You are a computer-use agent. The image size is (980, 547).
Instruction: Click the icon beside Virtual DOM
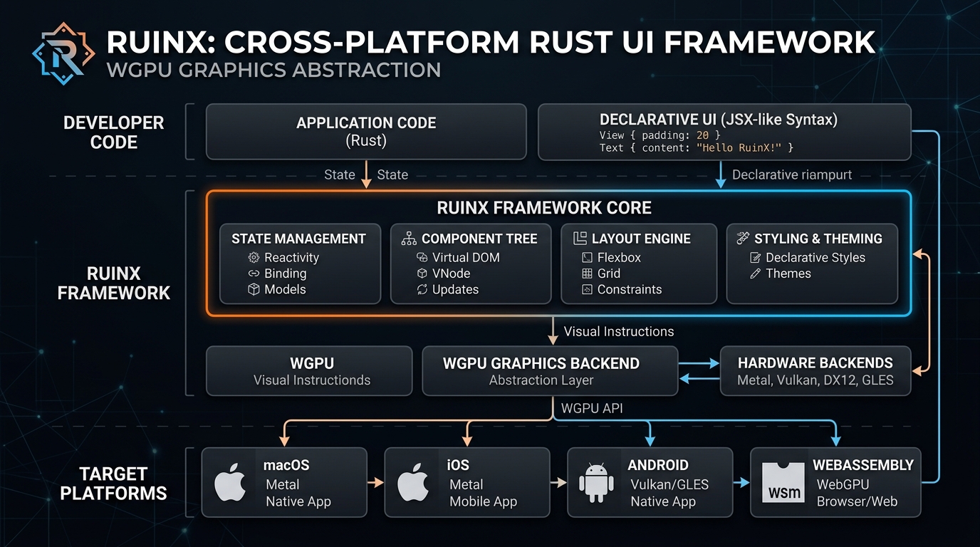(422, 258)
